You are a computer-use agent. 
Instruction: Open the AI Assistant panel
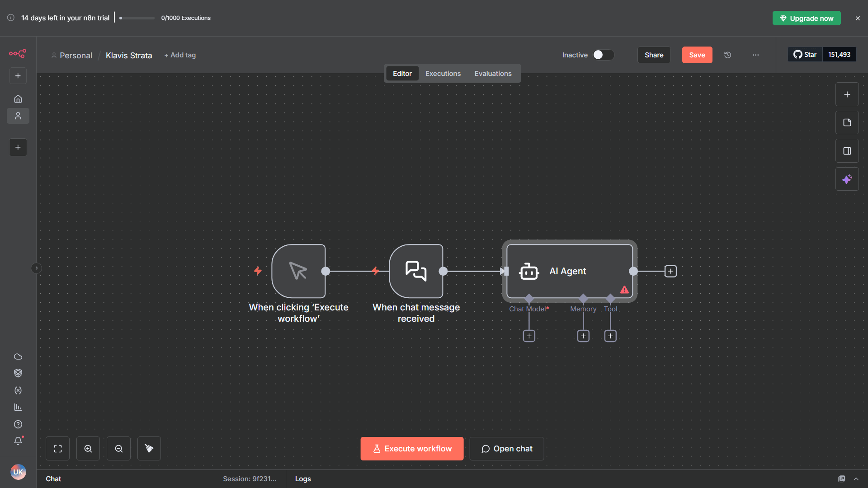847,179
